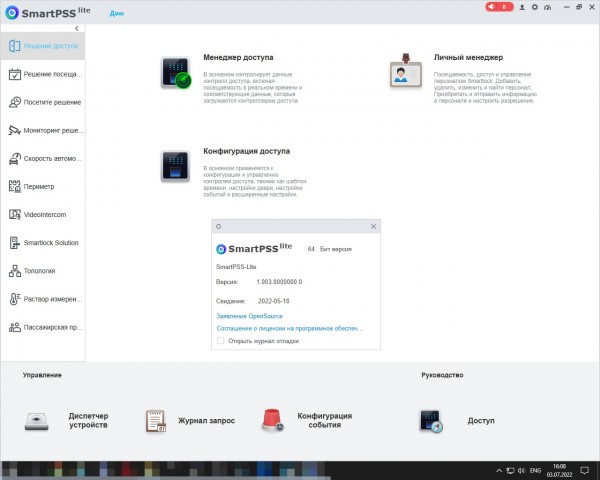
Task: Collapse the left sidebar with the chevron
Action: point(77,28)
